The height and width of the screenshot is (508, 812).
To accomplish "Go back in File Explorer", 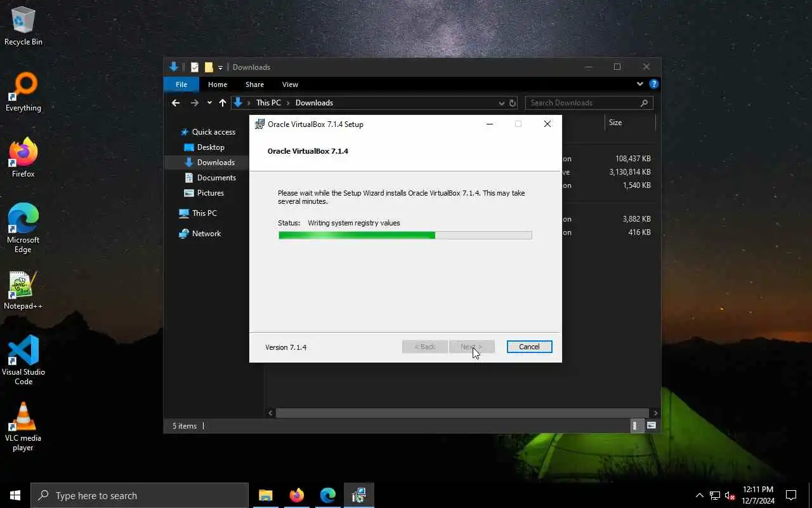I will 176,103.
